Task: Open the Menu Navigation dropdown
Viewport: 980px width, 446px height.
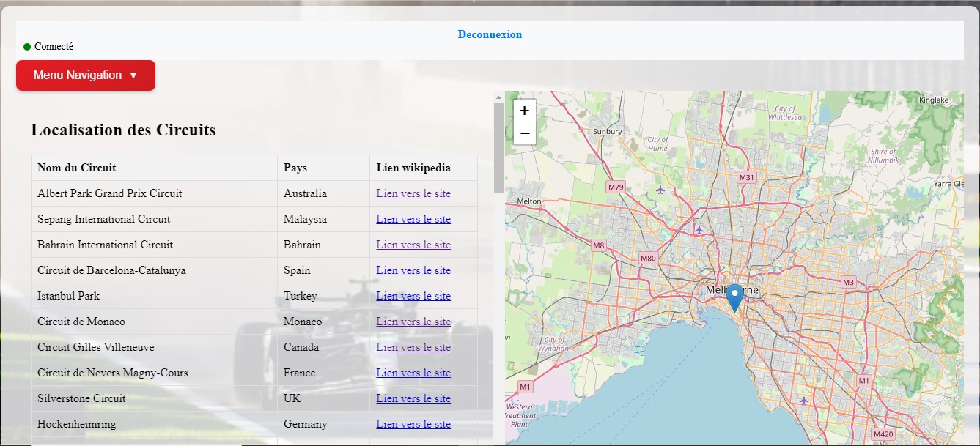Action: point(86,75)
